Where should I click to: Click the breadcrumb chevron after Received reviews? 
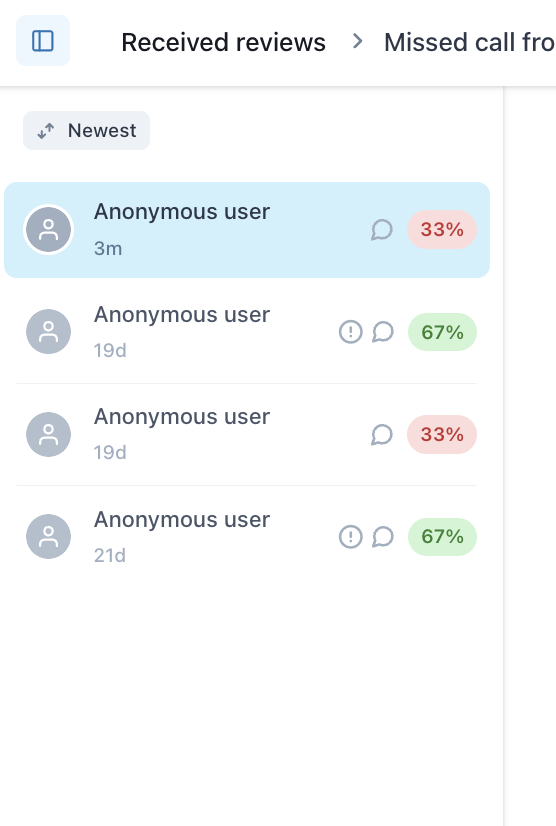click(357, 41)
